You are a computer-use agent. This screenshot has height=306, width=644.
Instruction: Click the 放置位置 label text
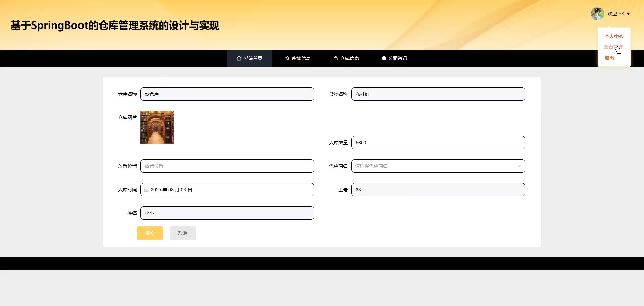pos(127,166)
